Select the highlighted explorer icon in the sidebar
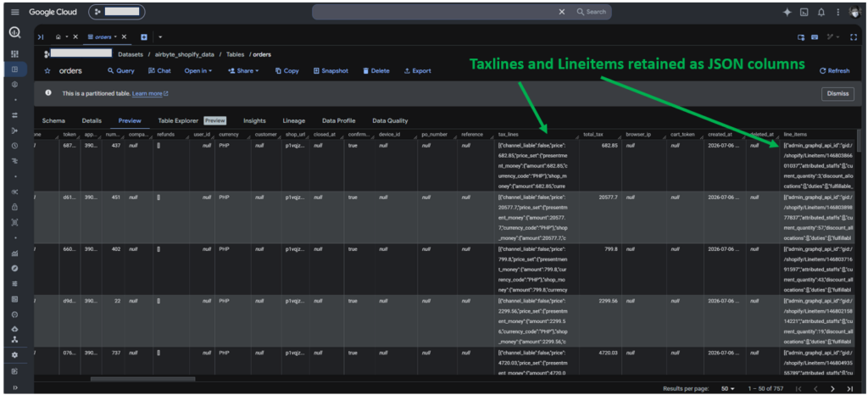This screenshot has width=868, height=395. [x=15, y=70]
